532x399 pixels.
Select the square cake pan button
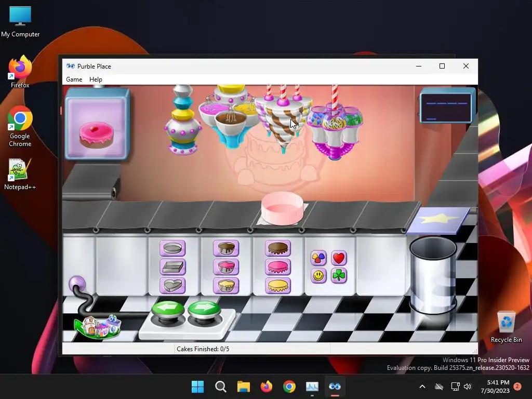point(172,267)
